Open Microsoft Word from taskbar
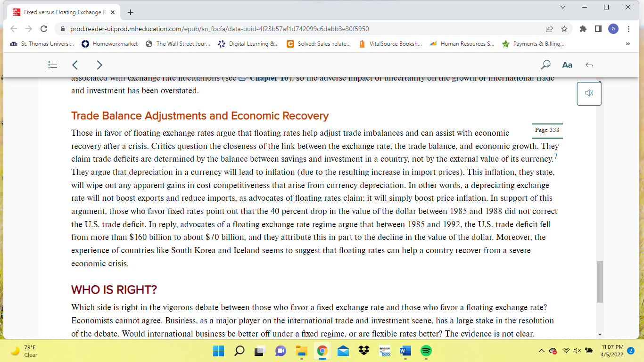The height and width of the screenshot is (362, 644). click(x=405, y=351)
